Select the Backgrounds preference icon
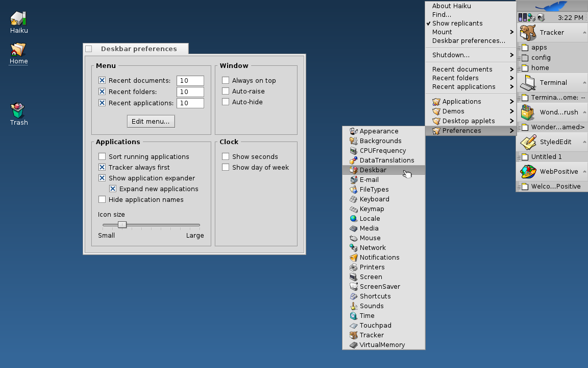 [x=380, y=141]
